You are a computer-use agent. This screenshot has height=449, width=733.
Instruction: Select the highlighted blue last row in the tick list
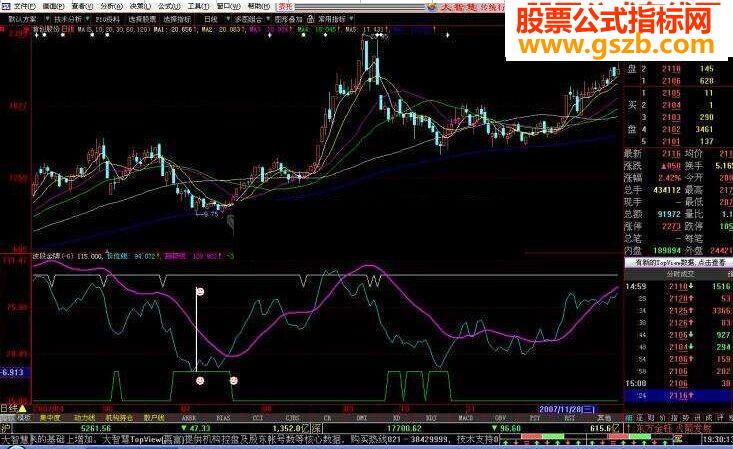coord(679,396)
